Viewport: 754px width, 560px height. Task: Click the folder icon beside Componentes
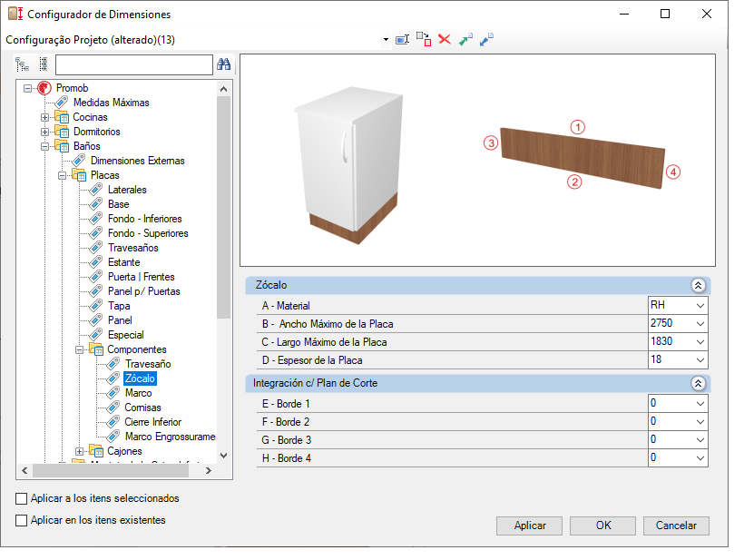(96, 349)
